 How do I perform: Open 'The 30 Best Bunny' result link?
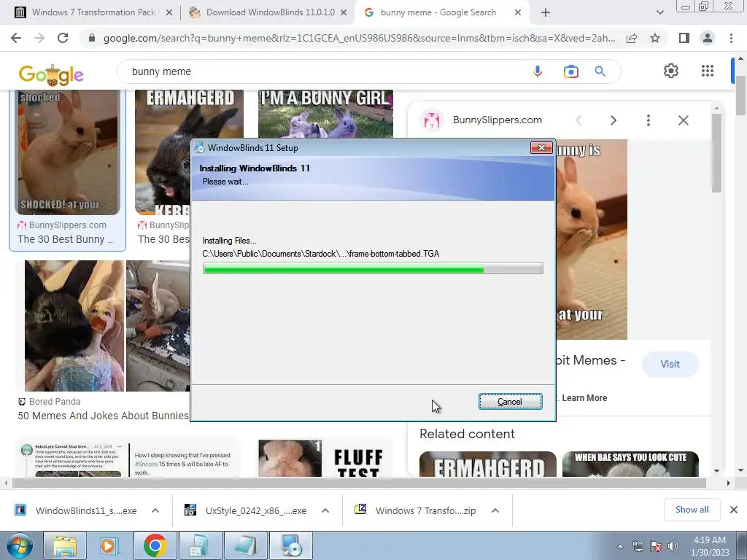click(65, 239)
